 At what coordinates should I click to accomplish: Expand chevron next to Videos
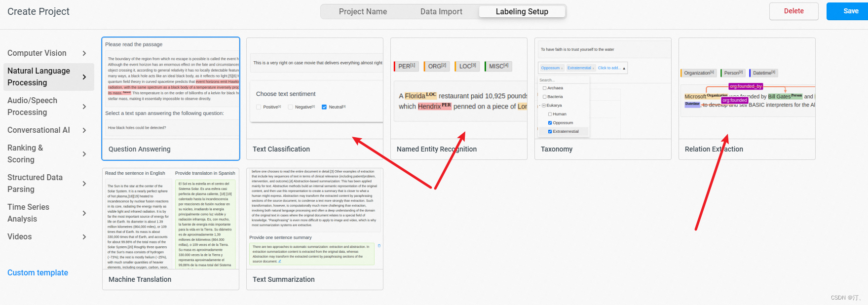click(x=84, y=237)
